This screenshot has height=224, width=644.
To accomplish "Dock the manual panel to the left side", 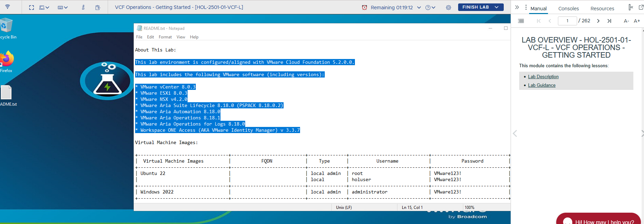I will (631, 7).
